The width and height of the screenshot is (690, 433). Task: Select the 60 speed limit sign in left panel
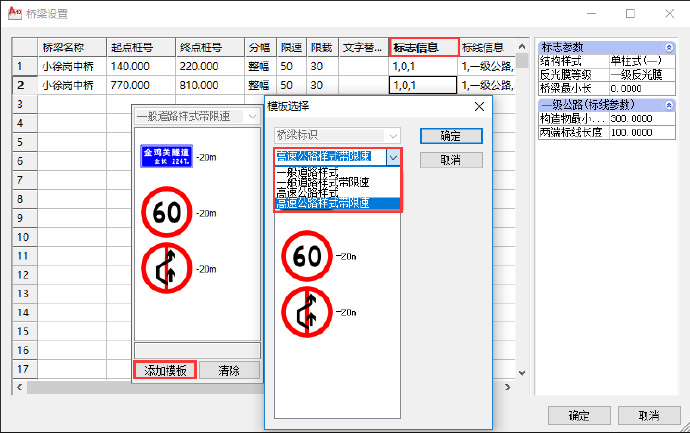pyautogui.click(x=164, y=213)
